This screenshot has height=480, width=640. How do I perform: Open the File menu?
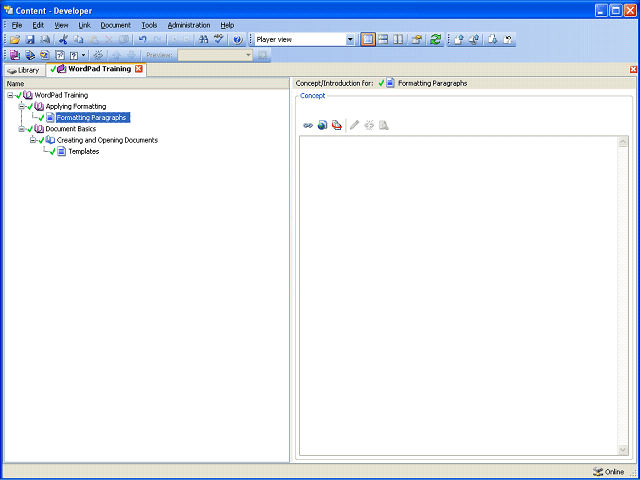point(17,25)
